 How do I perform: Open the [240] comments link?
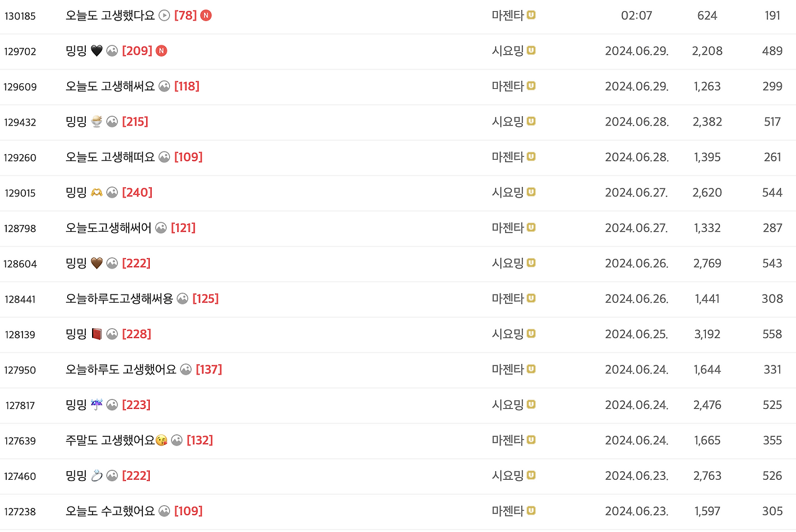[x=137, y=193]
